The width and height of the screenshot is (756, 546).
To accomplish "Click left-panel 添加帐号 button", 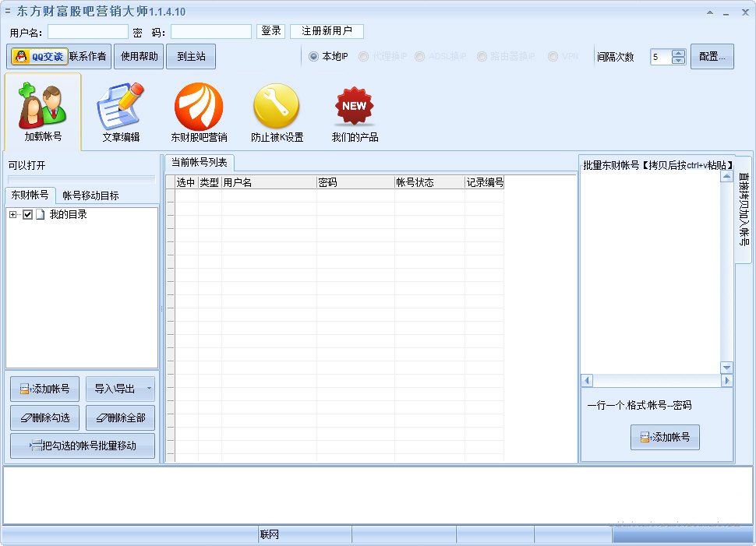I will 45,389.
